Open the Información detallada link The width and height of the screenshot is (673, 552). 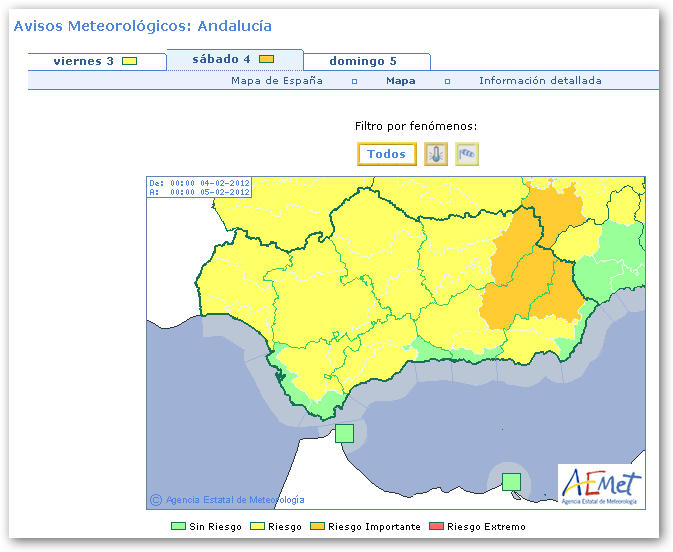[540, 81]
